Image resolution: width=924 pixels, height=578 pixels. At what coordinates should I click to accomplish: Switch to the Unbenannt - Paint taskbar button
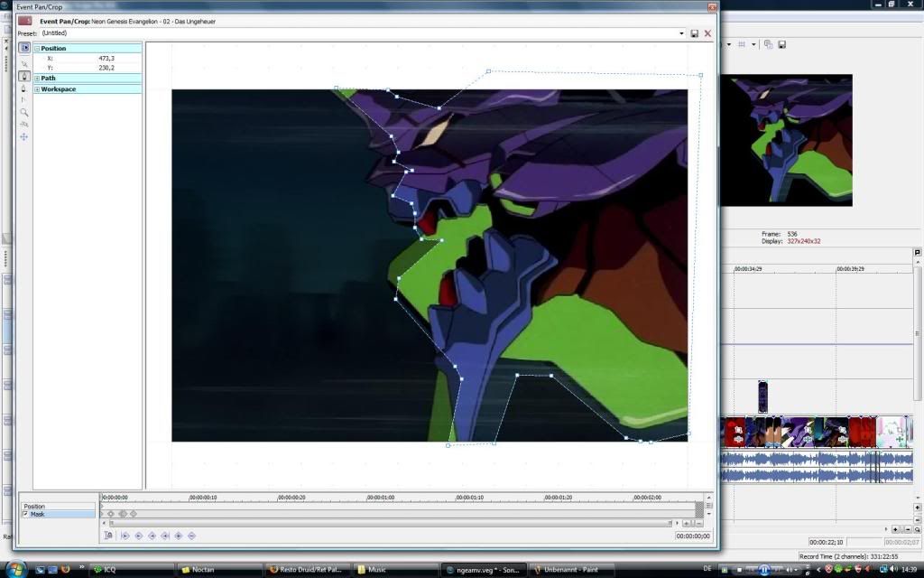(x=571, y=570)
